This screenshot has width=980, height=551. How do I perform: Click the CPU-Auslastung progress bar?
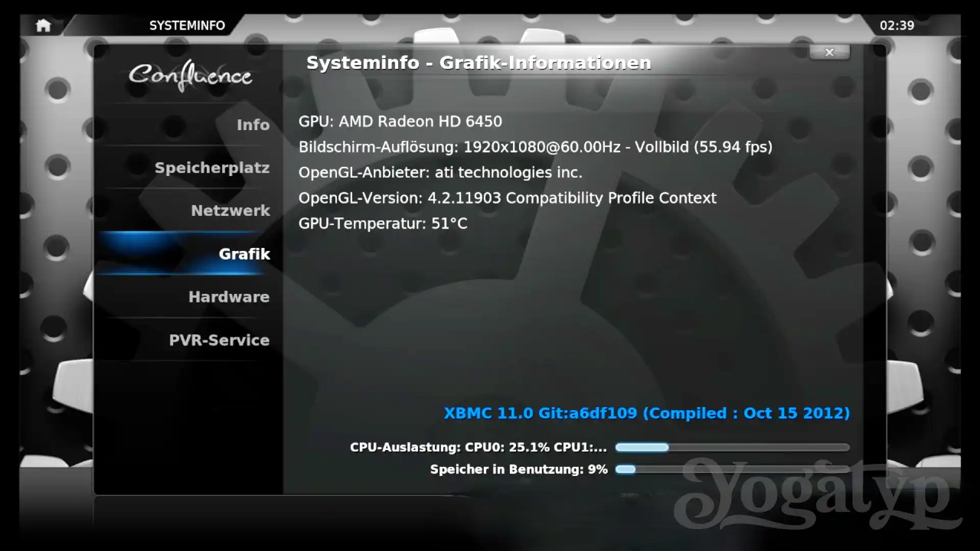[732, 447]
